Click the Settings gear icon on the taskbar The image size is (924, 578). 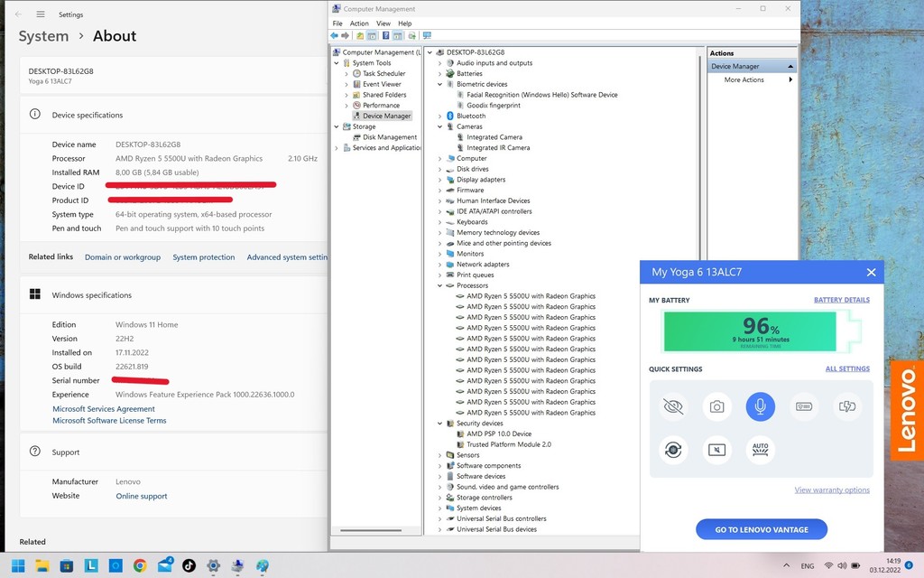coord(213,566)
